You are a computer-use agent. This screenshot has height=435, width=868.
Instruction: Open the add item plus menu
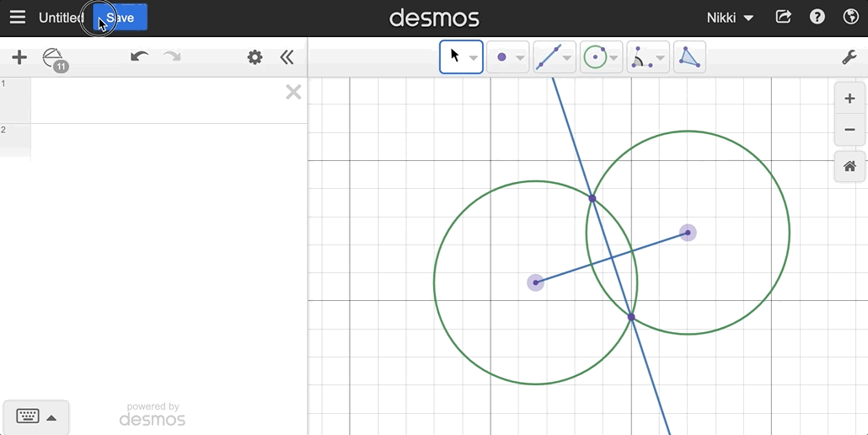pyautogui.click(x=19, y=57)
